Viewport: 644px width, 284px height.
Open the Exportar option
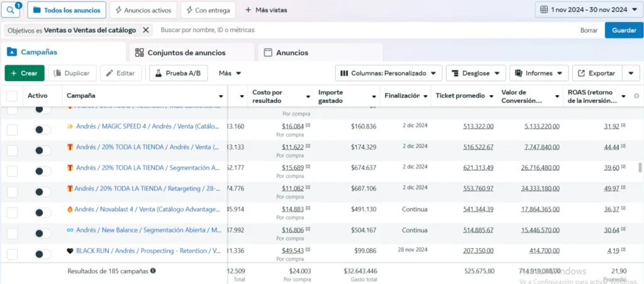(x=595, y=74)
